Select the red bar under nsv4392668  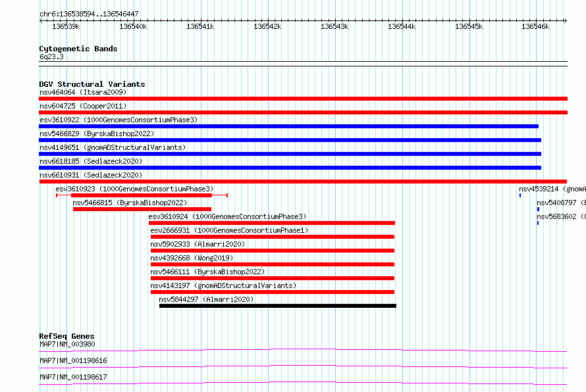tap(273, 264)
